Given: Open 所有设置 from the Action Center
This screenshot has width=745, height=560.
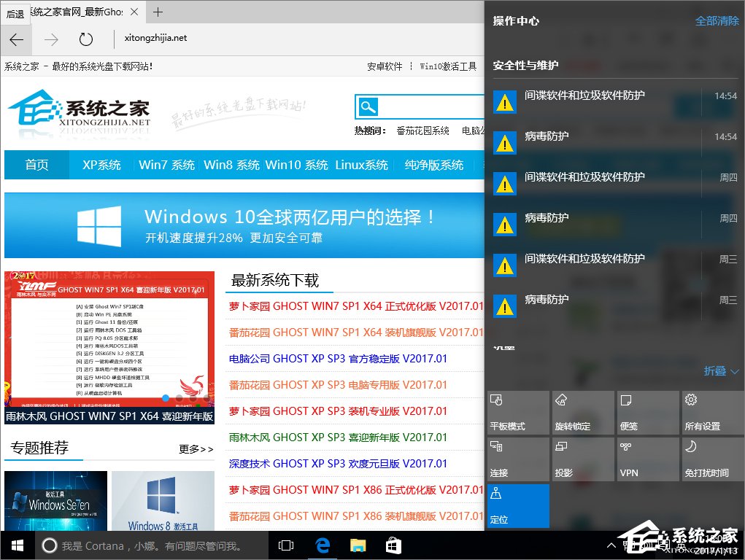Looking at the screenshot, I should (x=711, y=413).
